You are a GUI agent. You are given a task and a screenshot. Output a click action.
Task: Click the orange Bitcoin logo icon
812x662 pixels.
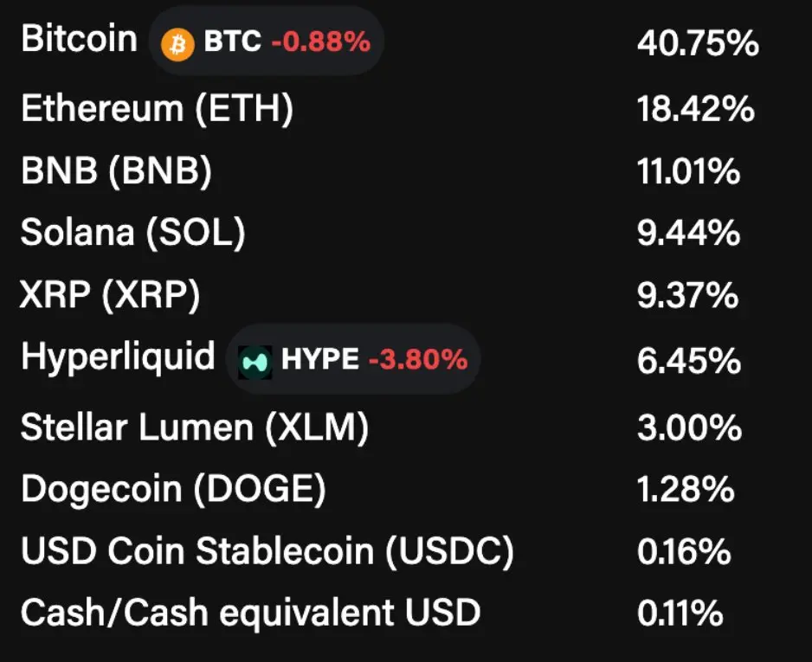click(x=177, y=44)
